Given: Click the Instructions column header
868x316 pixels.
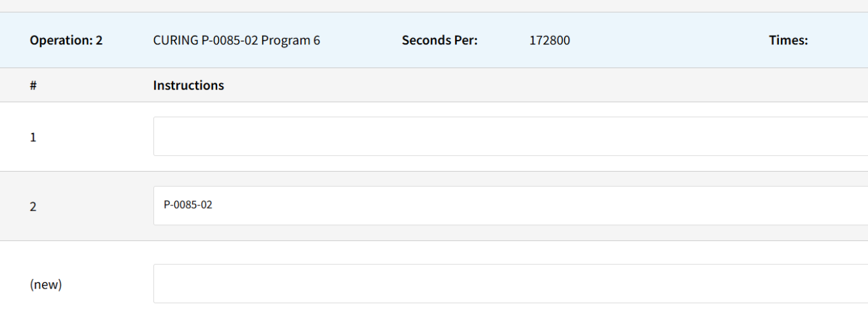Looking at the screenshot, I should [188, 85].
